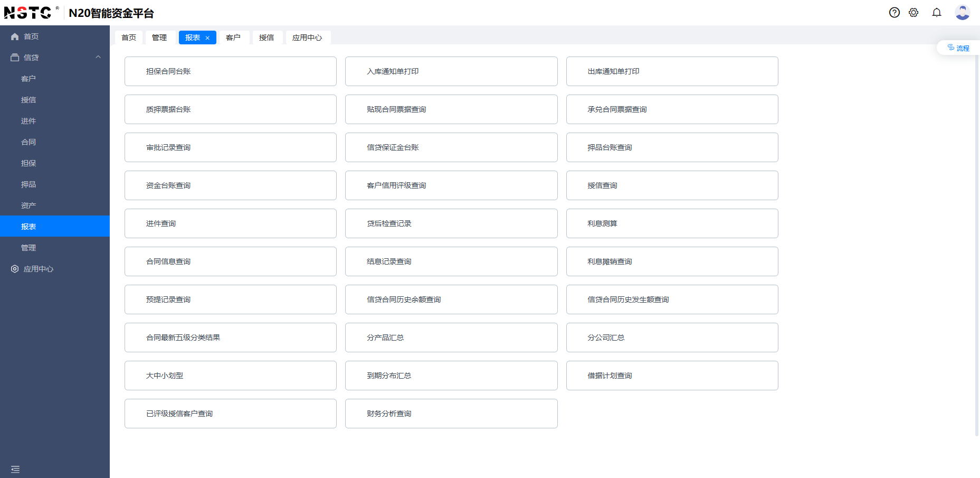Open the 流程 floating panel

point(958,48)
